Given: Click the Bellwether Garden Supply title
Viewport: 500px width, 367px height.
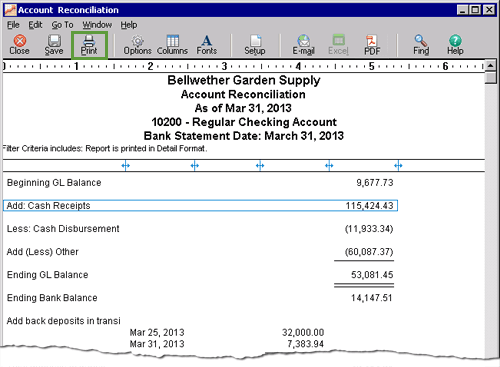Looking at the screenshot, I should pyautogui.click(x=244, y=80).
